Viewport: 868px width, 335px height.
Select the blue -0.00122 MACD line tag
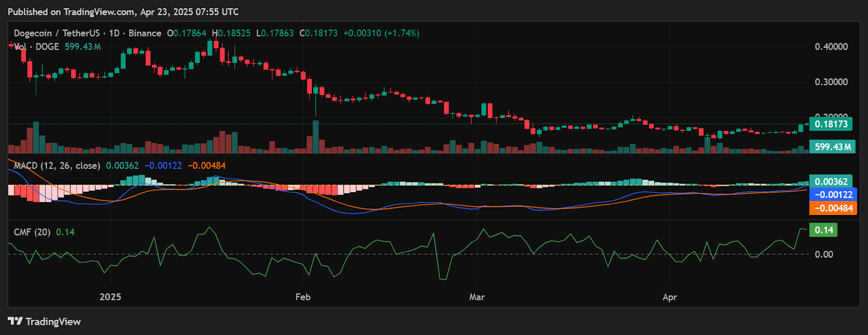(x=833, y=194)
